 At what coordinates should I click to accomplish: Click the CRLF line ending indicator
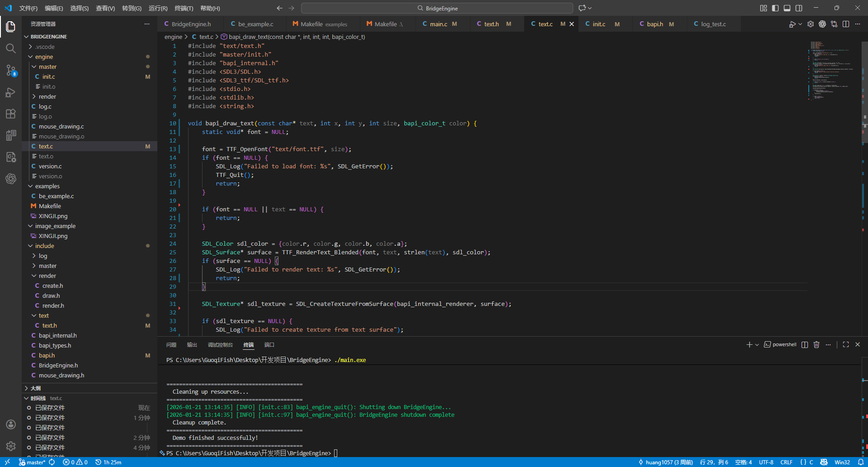tap(786, 462)
